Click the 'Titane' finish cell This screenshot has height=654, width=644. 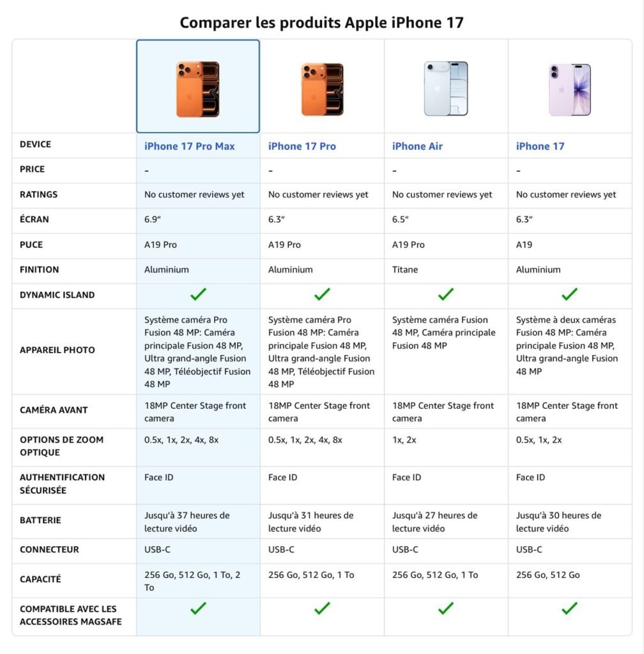pyautogui.click(x=405, y=270)
